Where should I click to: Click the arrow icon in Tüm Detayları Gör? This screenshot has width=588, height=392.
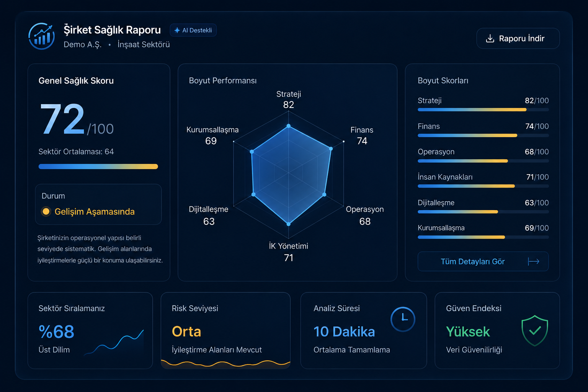tap(534, 261)
